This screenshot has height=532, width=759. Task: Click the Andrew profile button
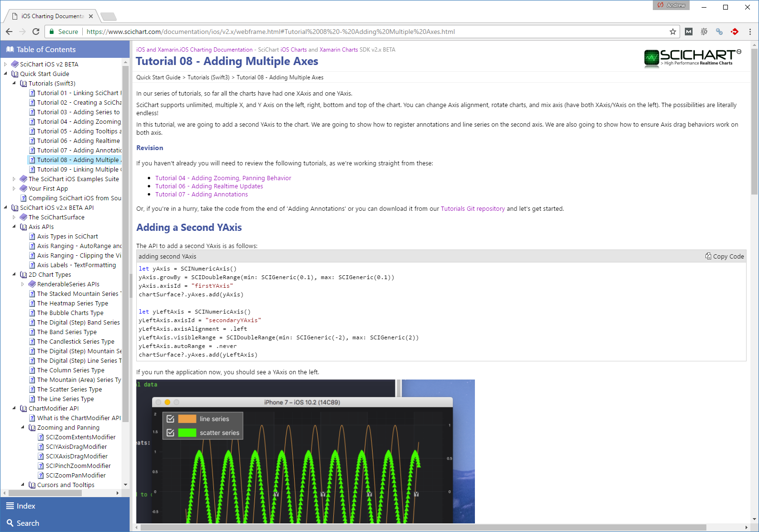[x=671, y=5]
